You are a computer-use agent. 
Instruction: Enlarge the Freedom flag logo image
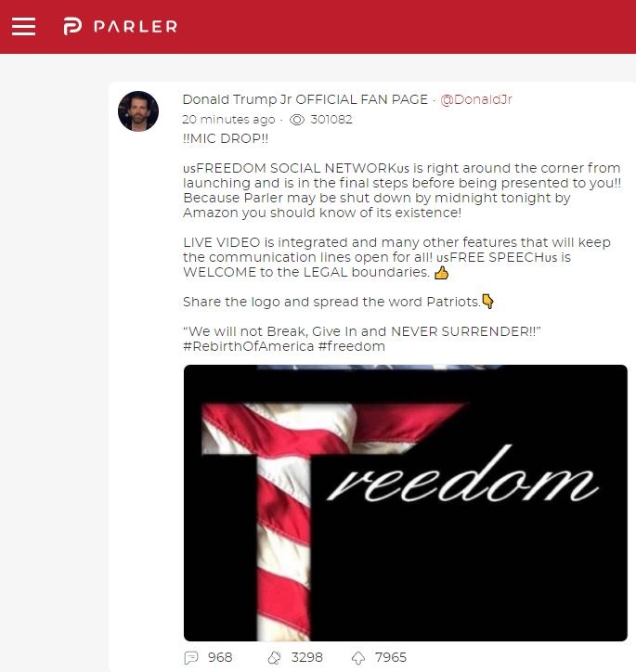(x=406, y=503)
